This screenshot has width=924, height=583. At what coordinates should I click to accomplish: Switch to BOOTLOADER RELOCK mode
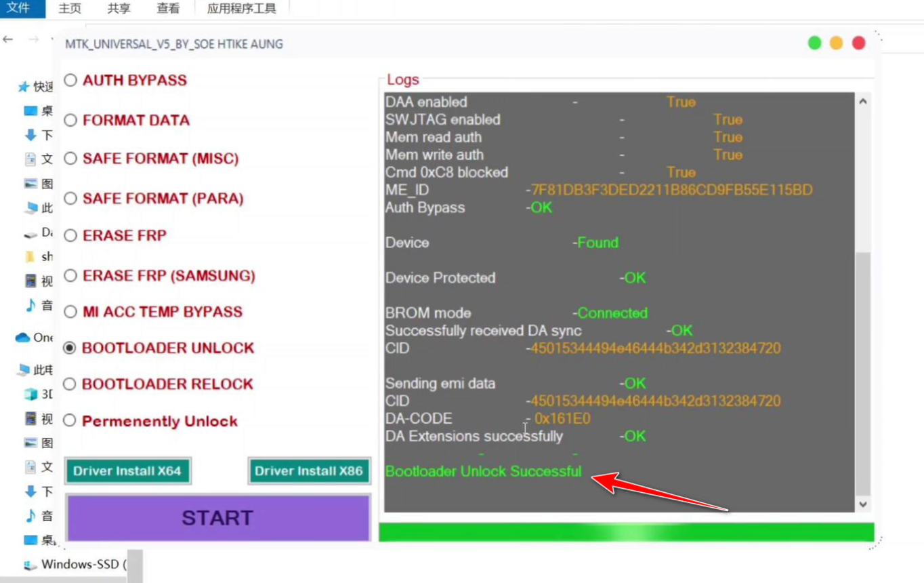pyautogui.click(x=70, y=384)
